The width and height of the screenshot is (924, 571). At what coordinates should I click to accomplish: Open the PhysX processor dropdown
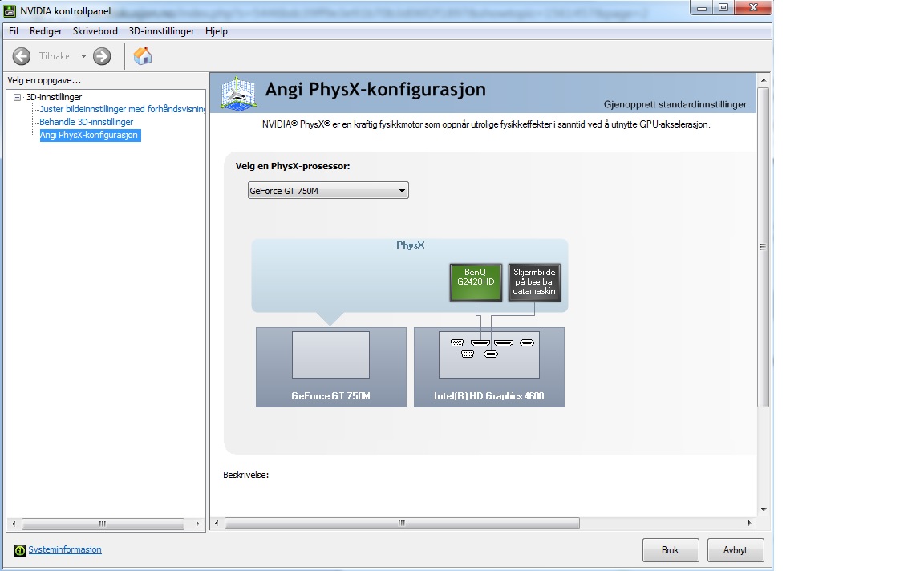[x=328, y=190]
